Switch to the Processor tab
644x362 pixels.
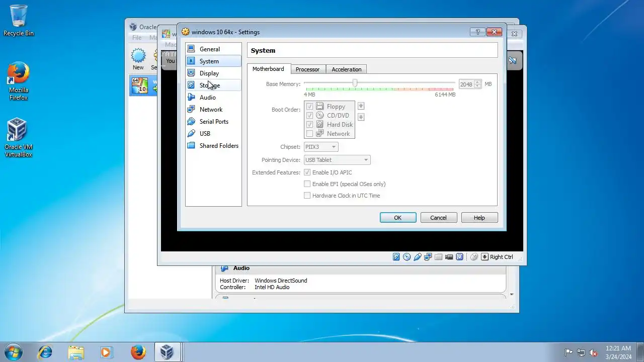click(x=307, y=69)
